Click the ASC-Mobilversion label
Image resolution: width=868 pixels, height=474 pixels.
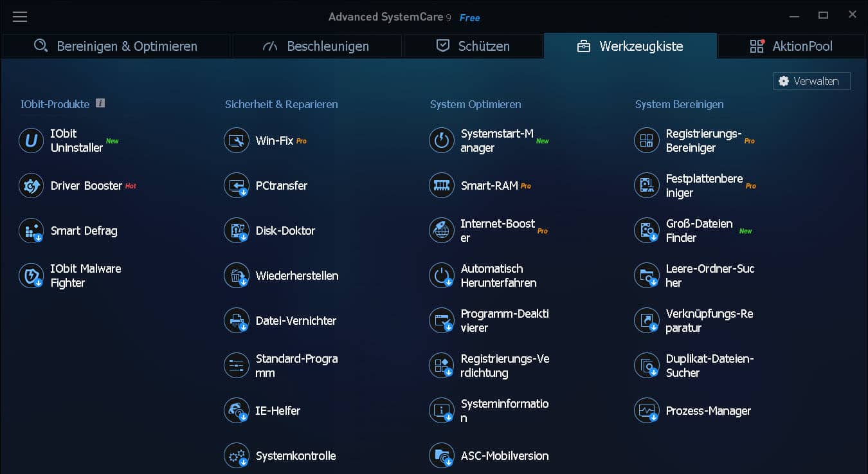[505, 455]
